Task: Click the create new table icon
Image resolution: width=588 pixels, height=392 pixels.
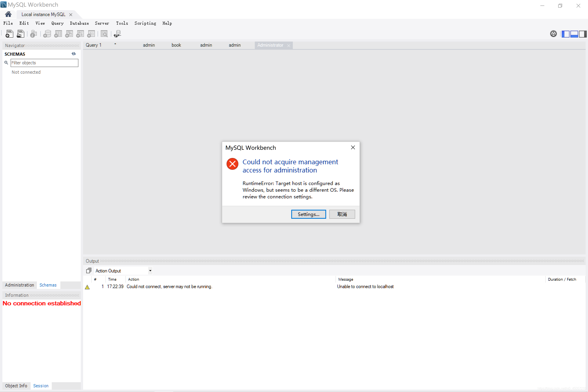Action: (x=58, y=34)
